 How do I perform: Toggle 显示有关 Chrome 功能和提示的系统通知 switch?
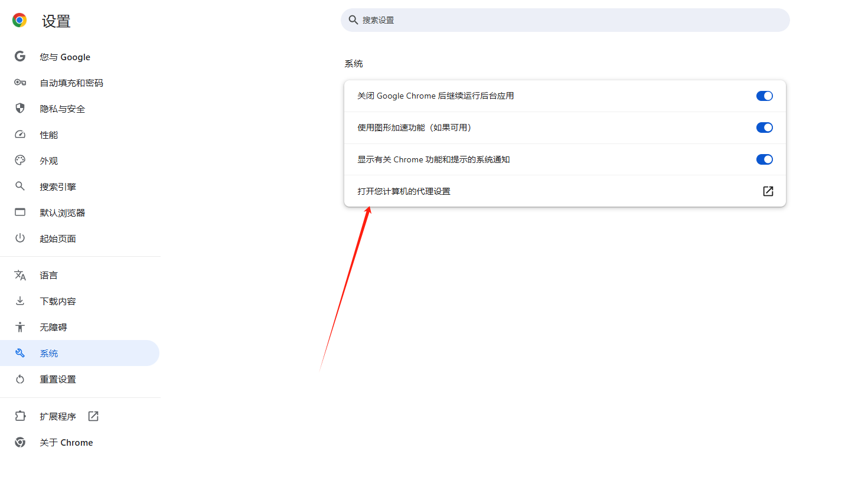coord(765,159)
